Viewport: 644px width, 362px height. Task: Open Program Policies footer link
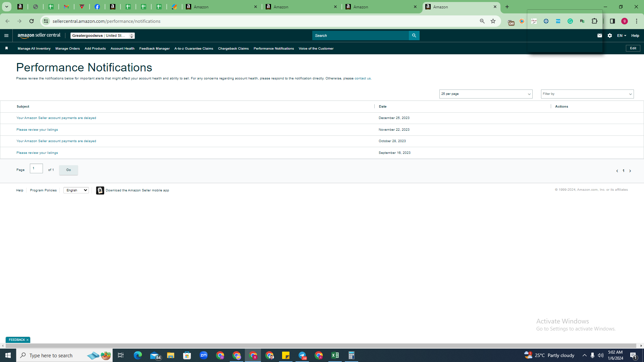pos(43,190)
